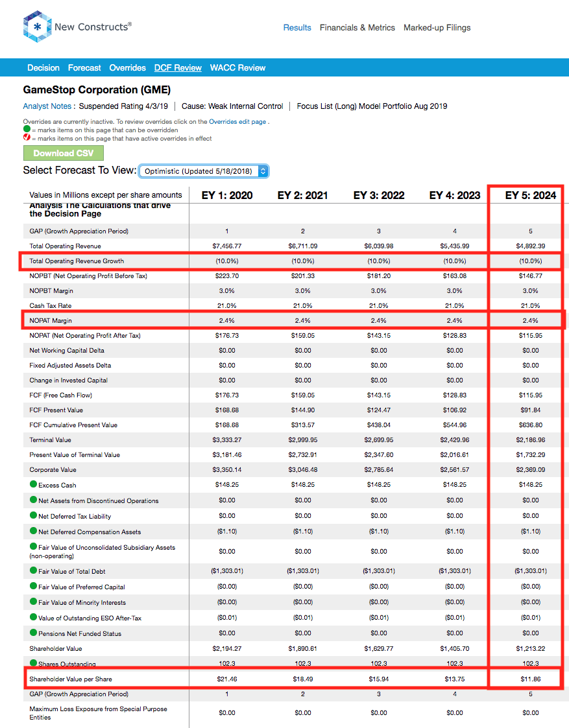Image resolution: width=569 pixels, height=728 pixels.
Task: Click the EY 1: 2020 column header
Action: 227,196
